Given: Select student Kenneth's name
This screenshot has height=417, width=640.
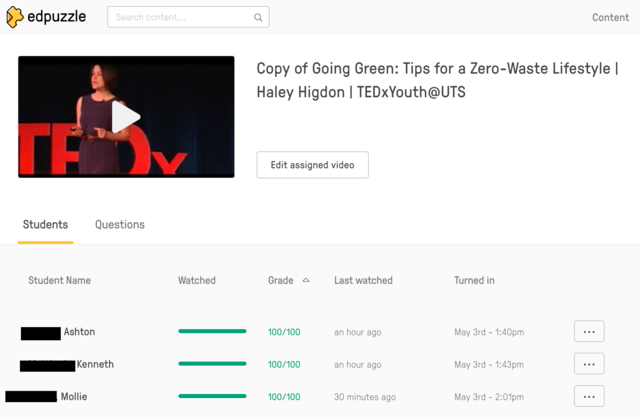Looking at the screenshot, I should click(x=95, y=364).
